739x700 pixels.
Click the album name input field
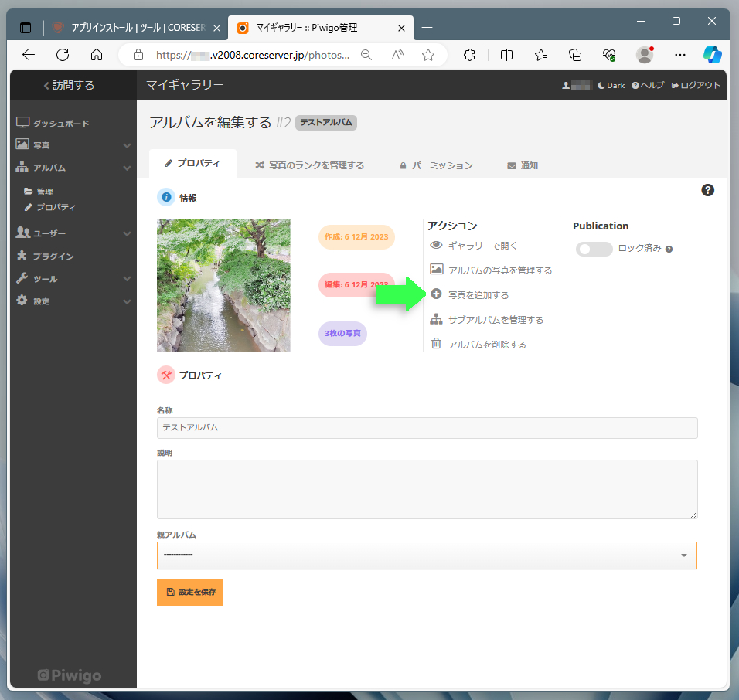click(x=427, y=427)
